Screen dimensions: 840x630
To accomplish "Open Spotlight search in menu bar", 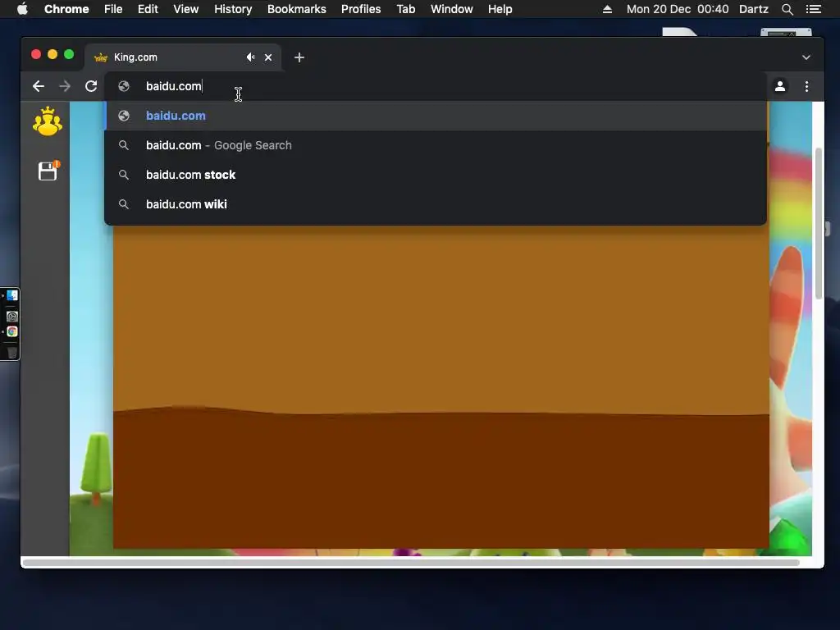I will pos(787,9).
